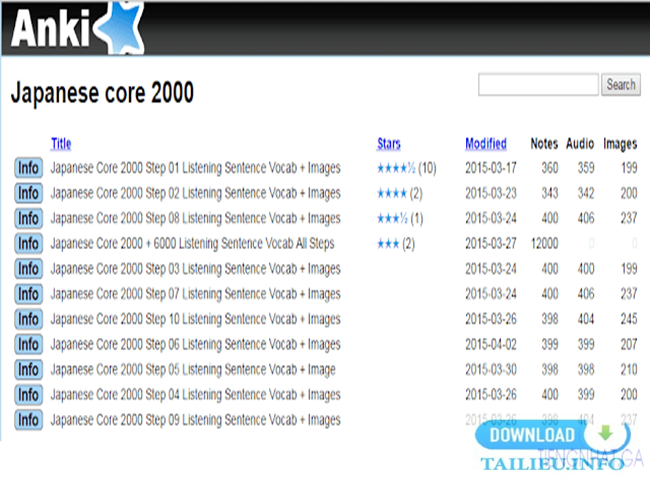Select Japanese Core 2000 Step 02 title
The width and height of the screenshot is (650, 480).
click(195, 194)
